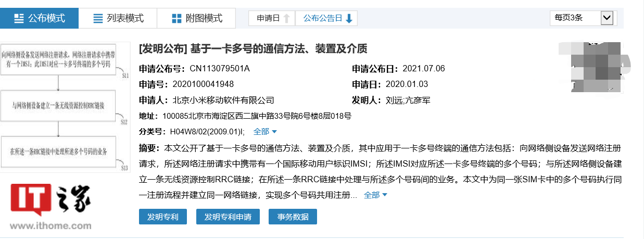The width and height of the screenshot is (644, 239).
Task: Switch to 列表模式 tab
Action: pyautogui.click(x=118, y=18)
